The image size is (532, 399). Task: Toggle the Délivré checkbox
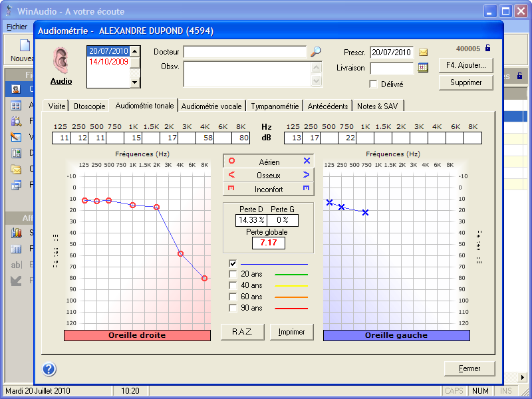pyautogui.click(x=374, y=84)
